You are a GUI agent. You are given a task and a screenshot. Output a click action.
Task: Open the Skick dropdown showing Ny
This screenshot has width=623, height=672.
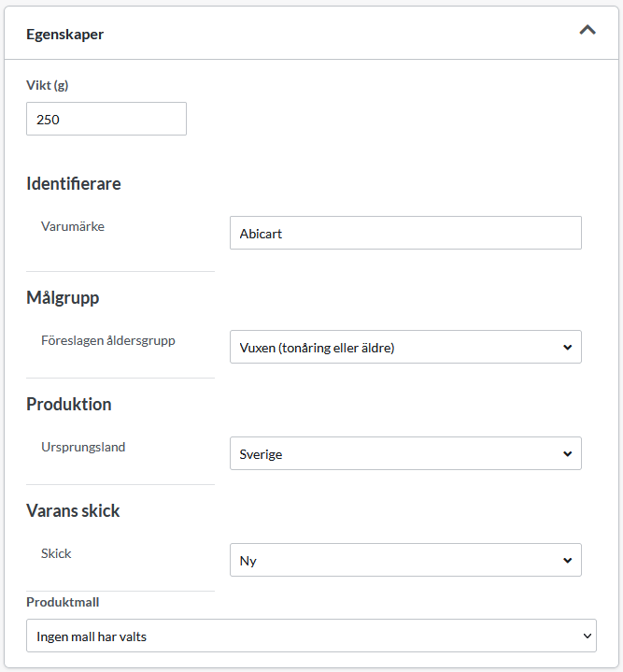click(405, 560)
